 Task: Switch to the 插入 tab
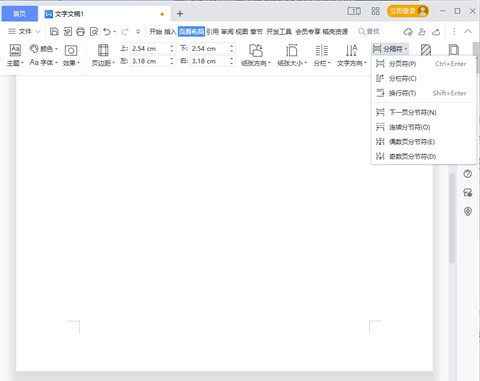(170, 32)
